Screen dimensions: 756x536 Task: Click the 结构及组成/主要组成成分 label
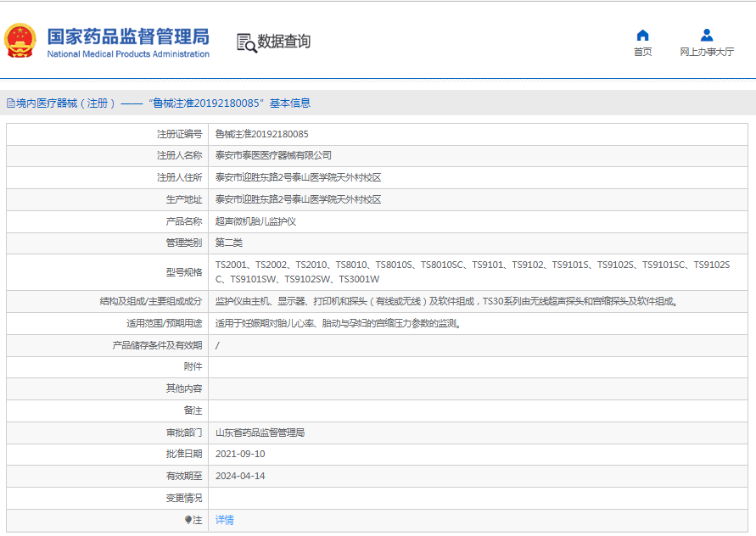[151, 301]
